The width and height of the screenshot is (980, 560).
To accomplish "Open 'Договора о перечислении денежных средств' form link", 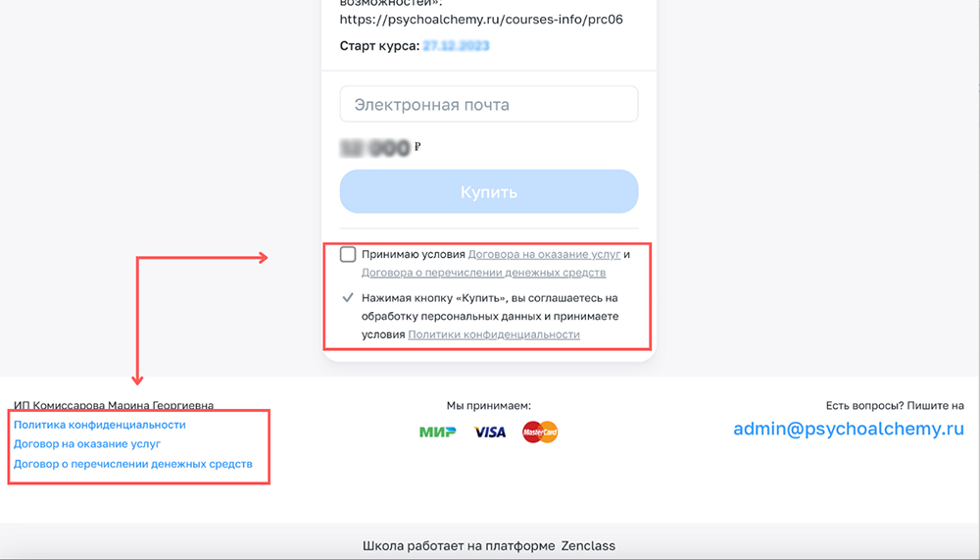I will point(483,273).
